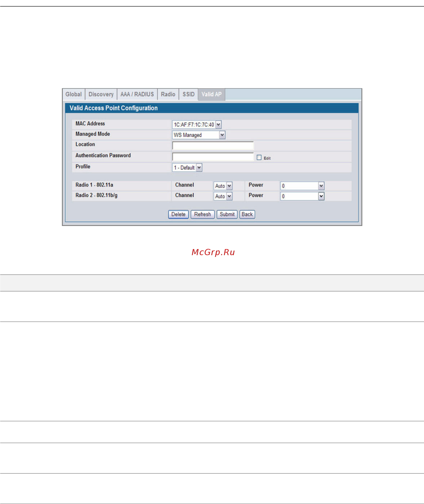Click the Valid Access Point Configuration title
424x504 pixels.
(114, 108)
